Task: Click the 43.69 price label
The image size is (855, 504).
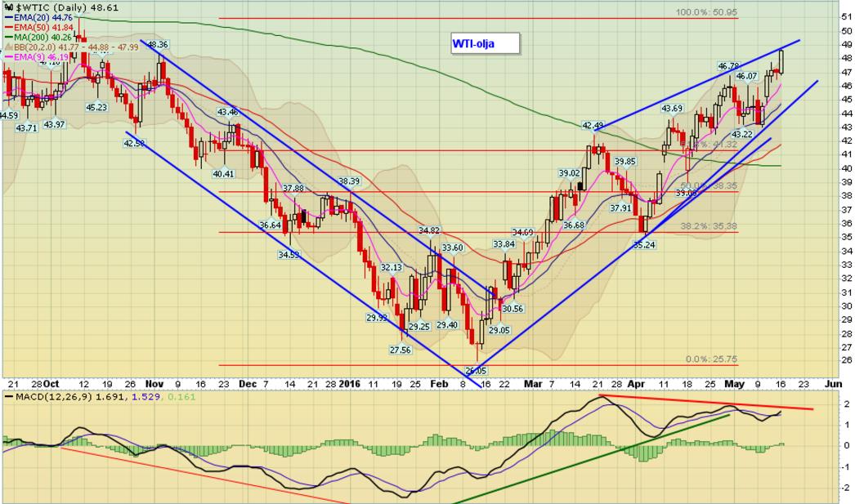Action: click(x=672, y=109)
